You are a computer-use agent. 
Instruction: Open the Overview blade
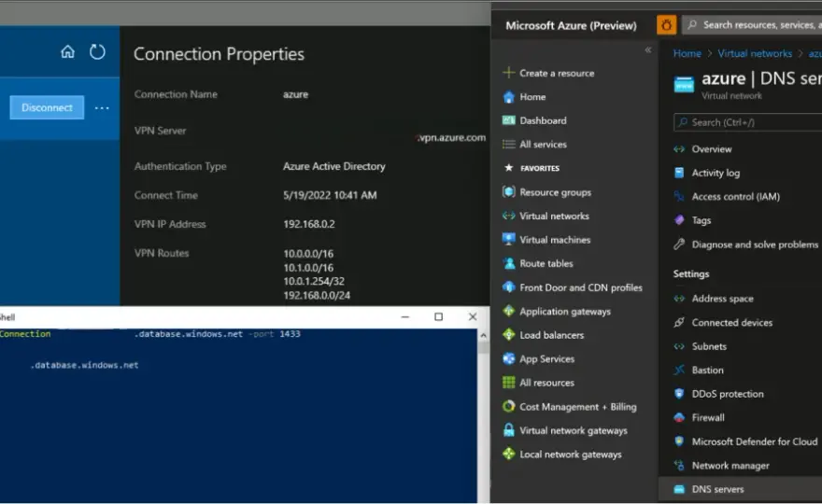click(712, 149)
